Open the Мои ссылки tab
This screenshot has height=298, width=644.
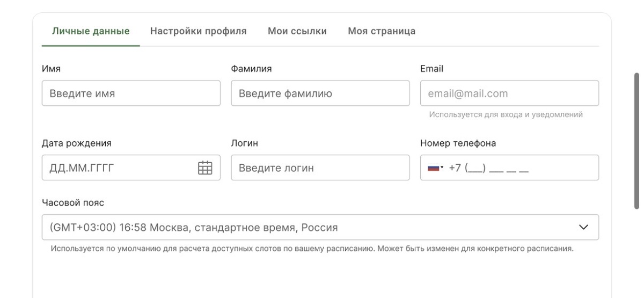click(297, 31)
